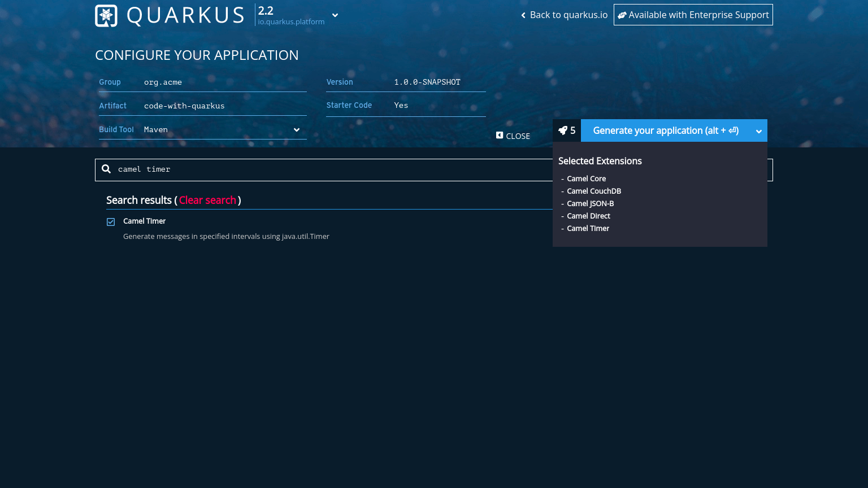This screenshot has height=488, width=868.
Task: Click the checked checkbox icon next to Camel Timer
Action: click(x=111, y=221)
